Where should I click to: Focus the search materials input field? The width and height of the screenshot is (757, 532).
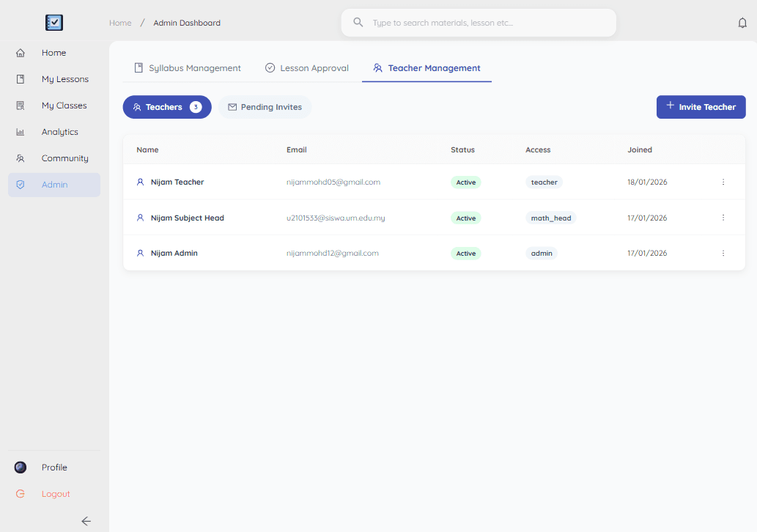pyautogui.click(x=487, y=23)
